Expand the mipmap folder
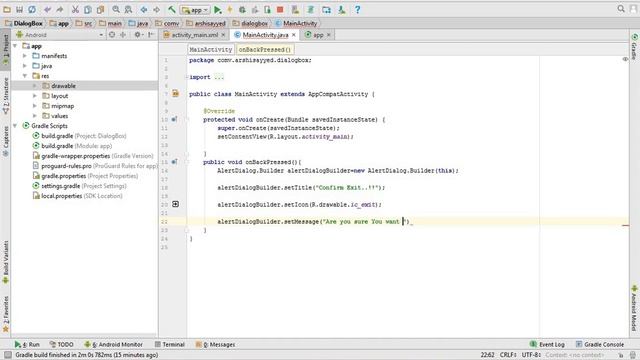Viewport: 640px width, 360px height. point(35,106)
